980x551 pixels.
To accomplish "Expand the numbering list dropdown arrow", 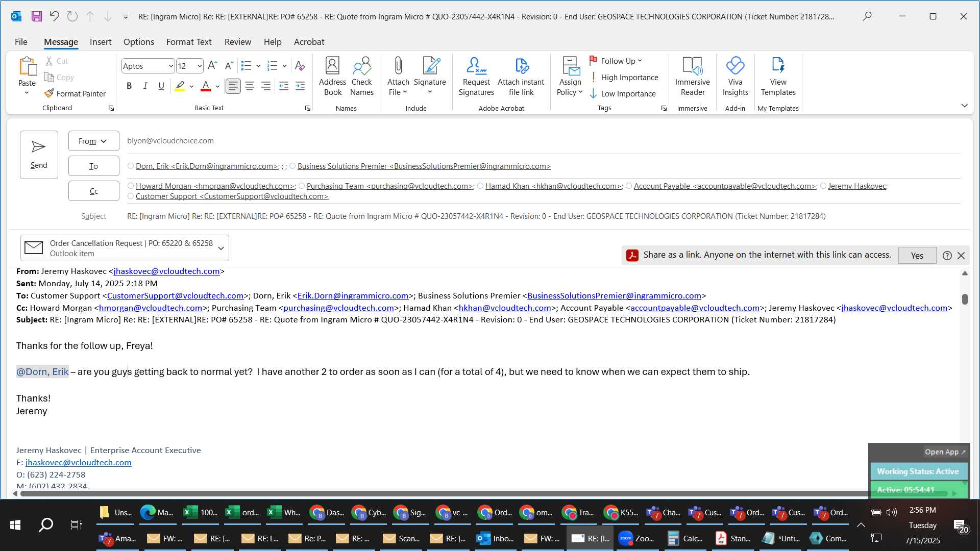I will click(x=284, y=66).
